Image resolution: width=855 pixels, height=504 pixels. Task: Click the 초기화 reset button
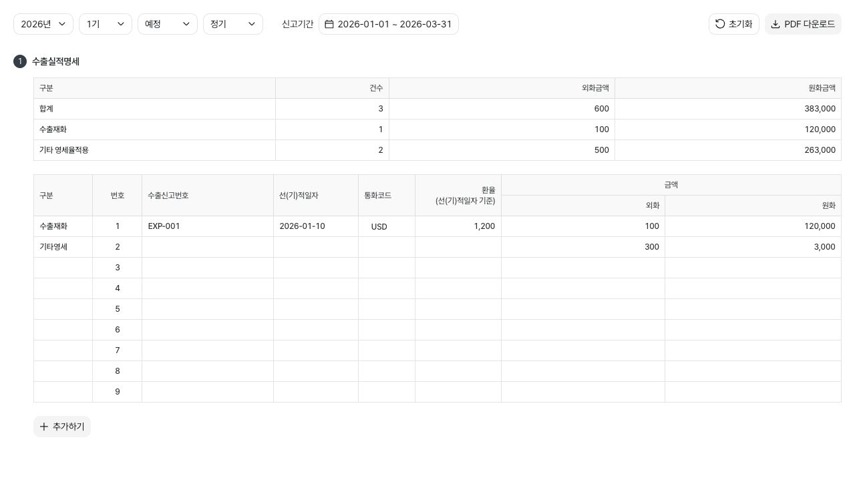tap(734, 24)
